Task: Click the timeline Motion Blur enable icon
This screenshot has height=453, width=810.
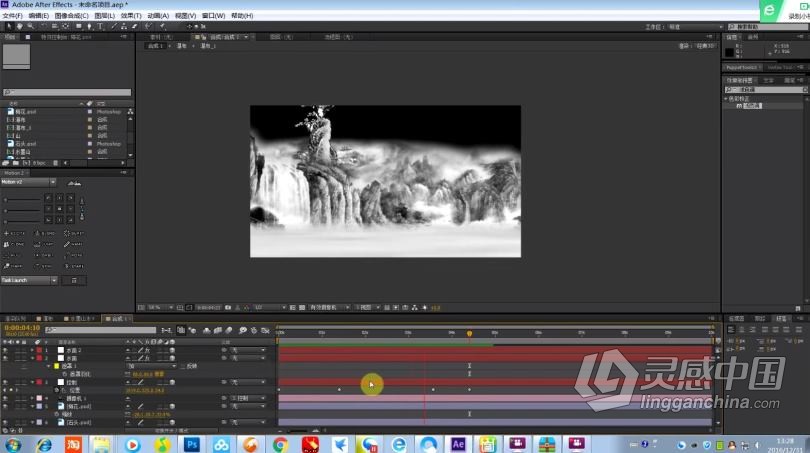Action: click(229, 330)
